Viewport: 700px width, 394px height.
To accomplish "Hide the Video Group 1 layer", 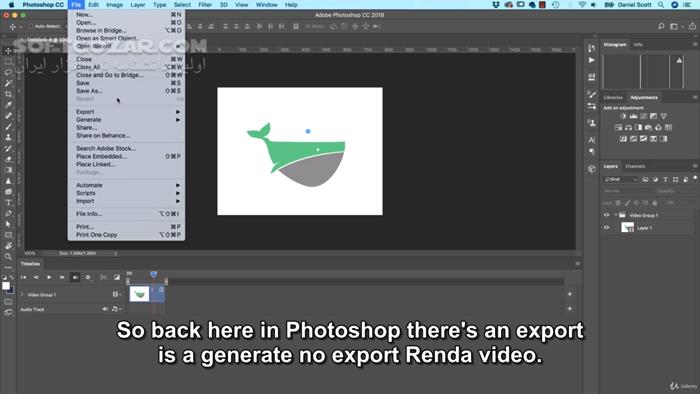I will coord(606,215).
